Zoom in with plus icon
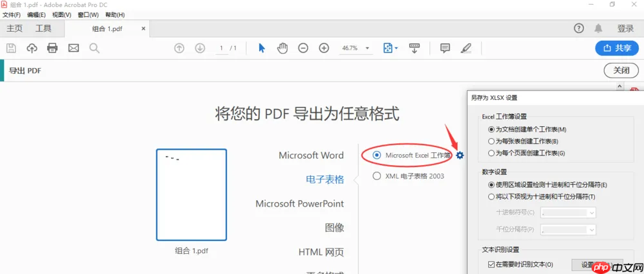644x274 pixels. 324,48
